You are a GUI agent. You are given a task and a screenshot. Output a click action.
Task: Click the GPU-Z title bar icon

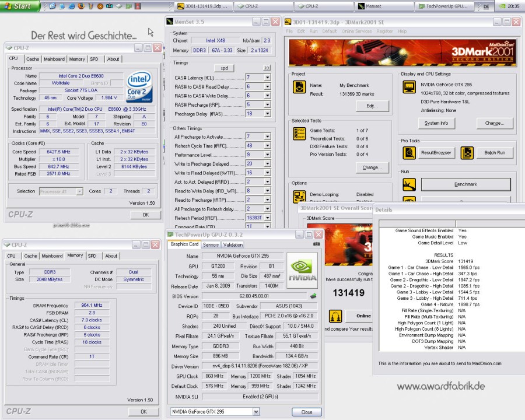[x=170, y=235]
